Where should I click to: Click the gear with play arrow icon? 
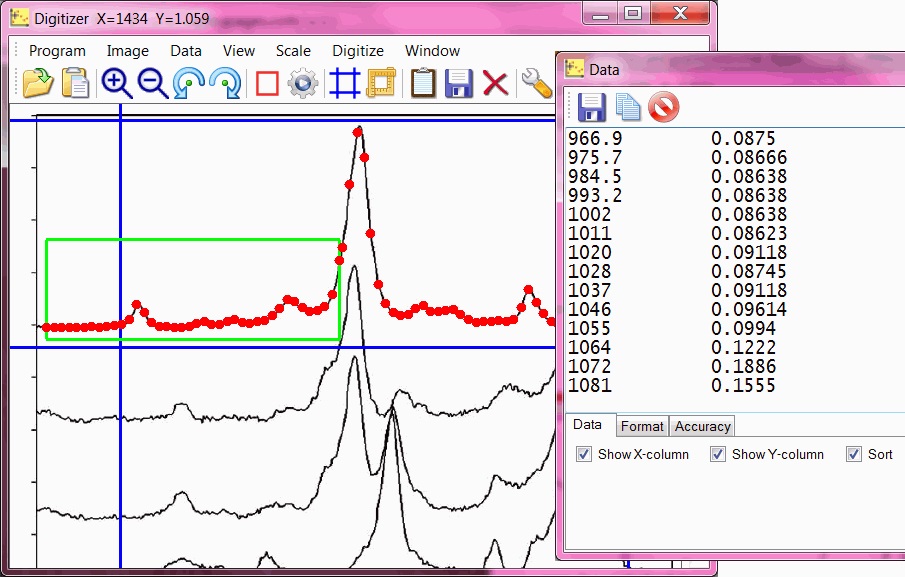(x=303, y=83)
